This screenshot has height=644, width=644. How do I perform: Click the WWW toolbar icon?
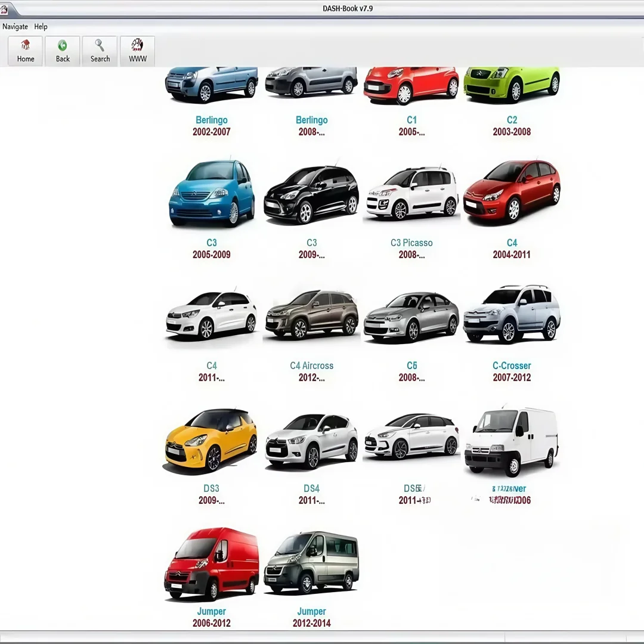[x=137, y=50]
